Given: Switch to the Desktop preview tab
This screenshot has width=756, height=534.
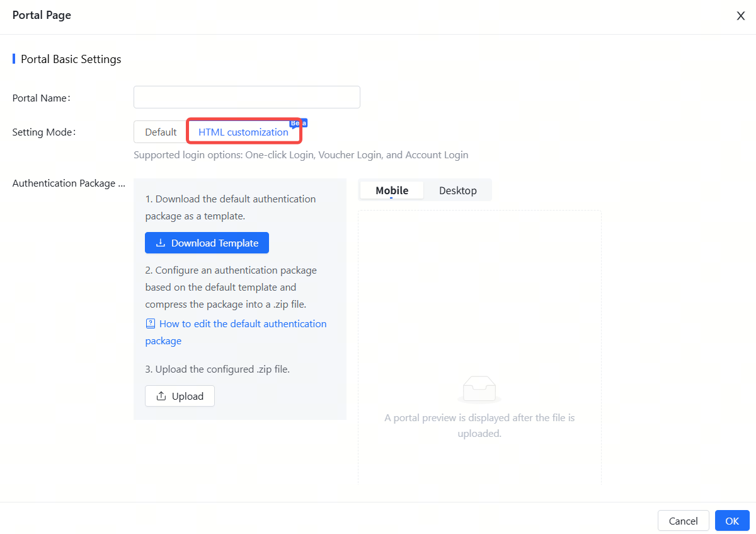Looking at the screenshot, I should tap(457, 190).
